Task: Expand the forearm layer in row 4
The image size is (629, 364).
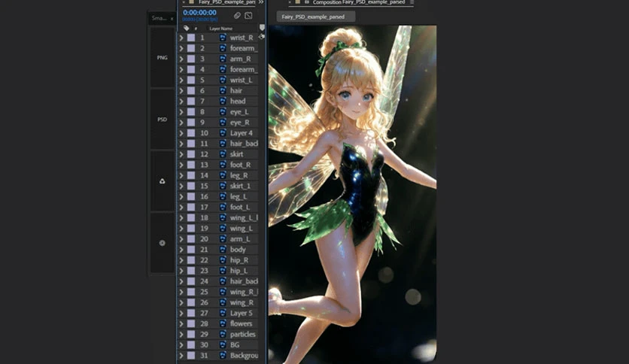Action: (181, 69)
